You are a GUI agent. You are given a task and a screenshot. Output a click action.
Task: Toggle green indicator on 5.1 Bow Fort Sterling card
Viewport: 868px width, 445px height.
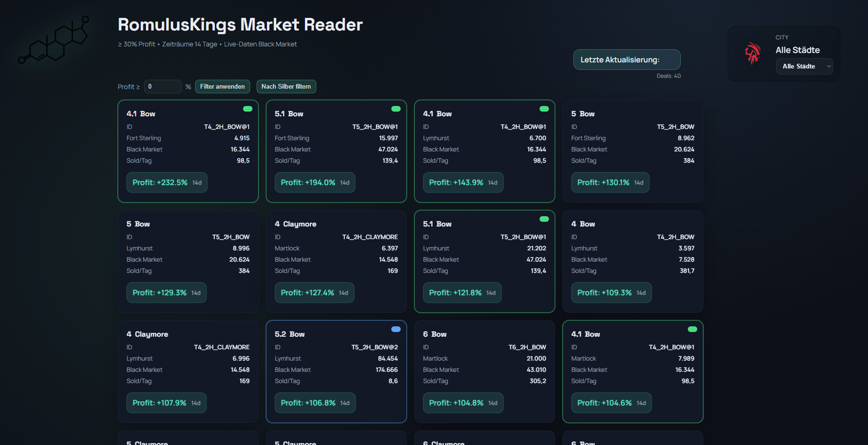coord(396,108)
